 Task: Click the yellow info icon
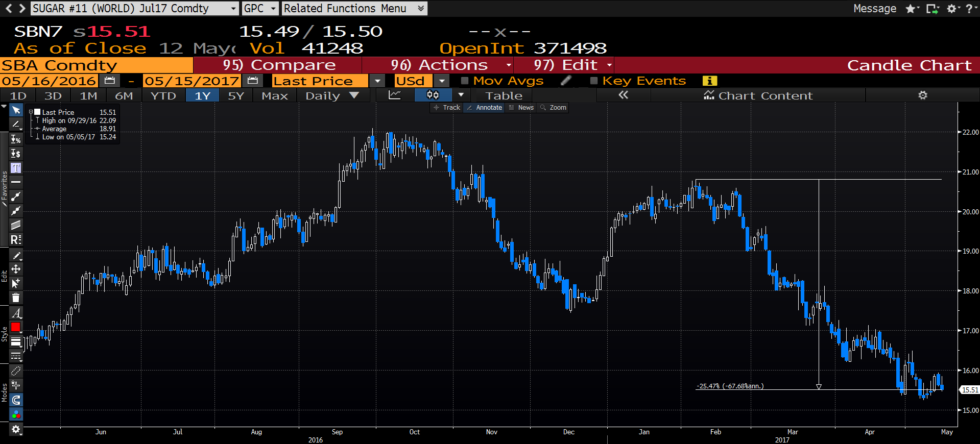710,81
